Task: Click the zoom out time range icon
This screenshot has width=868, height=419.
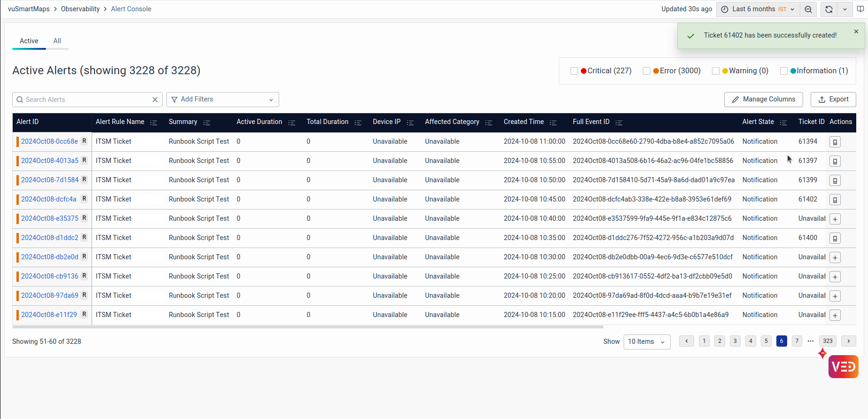Action: pyautogui.click(x=808, y=9)
